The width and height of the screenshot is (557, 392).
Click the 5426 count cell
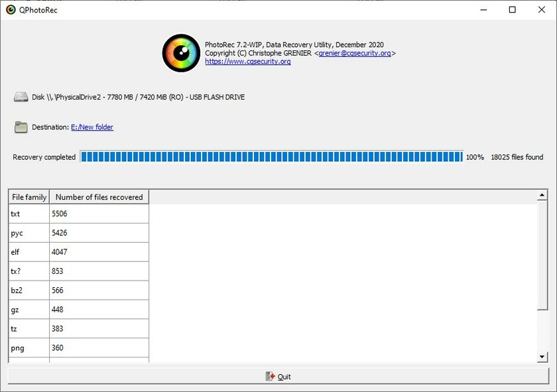click(x=99, y=233)
